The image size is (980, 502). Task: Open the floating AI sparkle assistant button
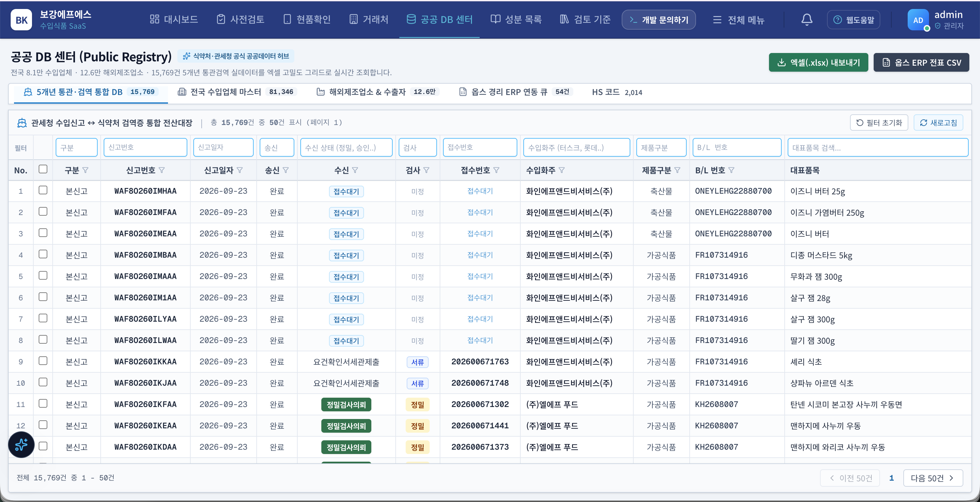tap(21, 445)
